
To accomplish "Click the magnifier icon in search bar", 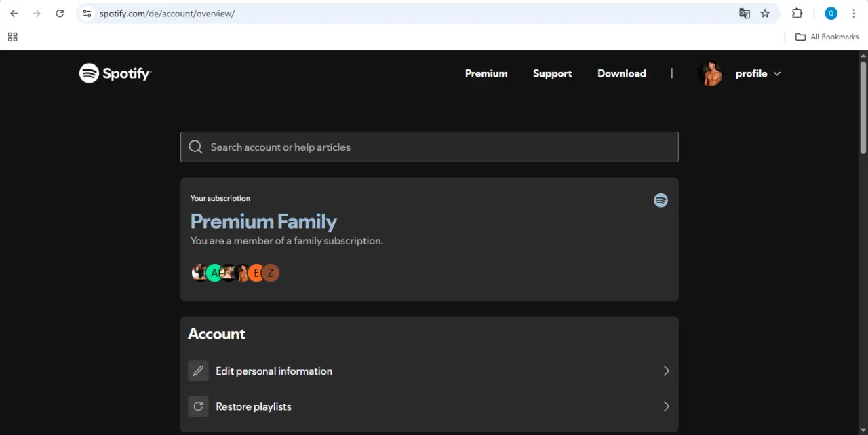I will point(196,147).
